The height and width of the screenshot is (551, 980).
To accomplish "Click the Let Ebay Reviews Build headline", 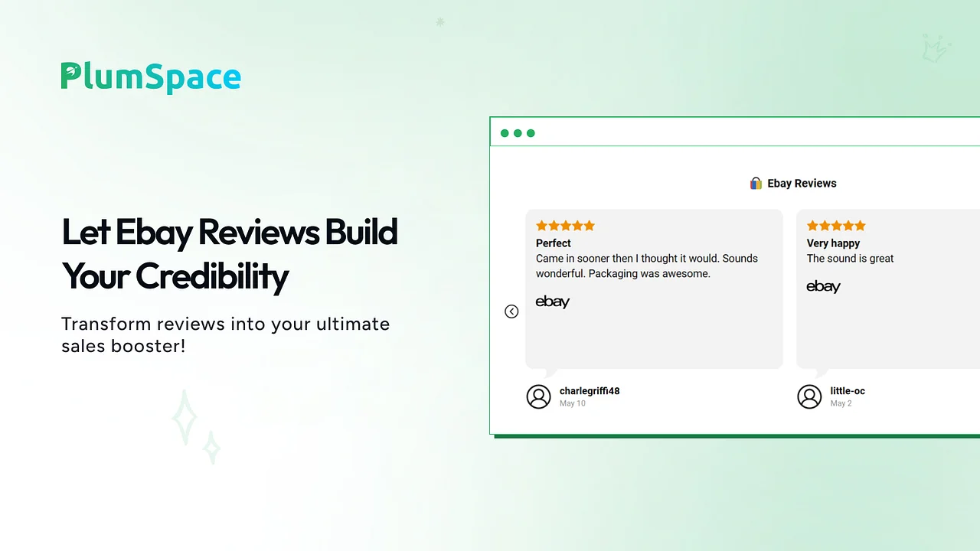I will click(x=229, y=232).
